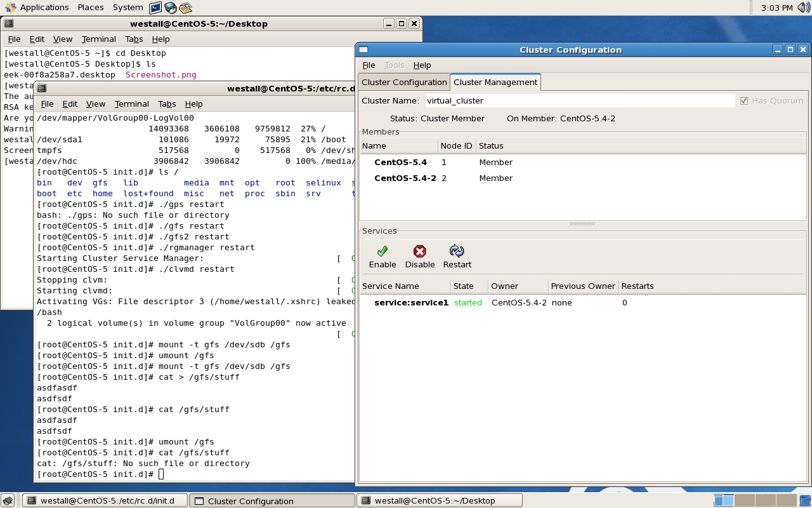Select the service:service1 row
This screenshot has width=812, height=508.
pyautogui.click(x=411, y=303)
